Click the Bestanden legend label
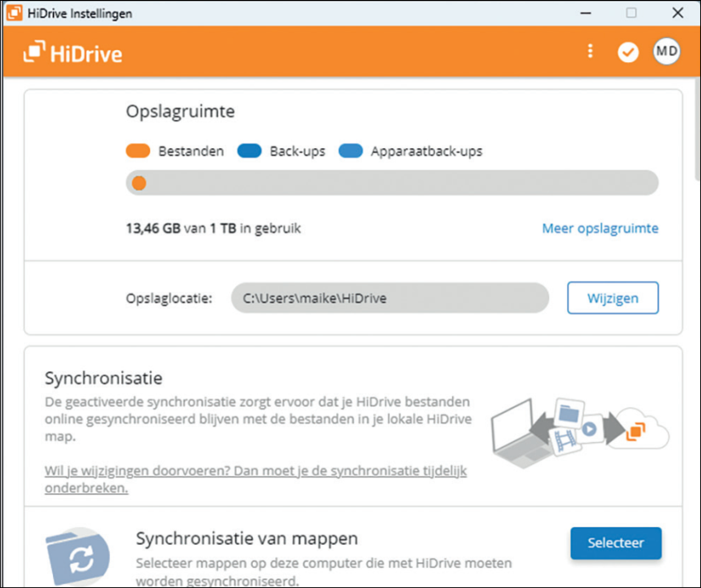Screen dimensions: 701x588 pos(191,151)
